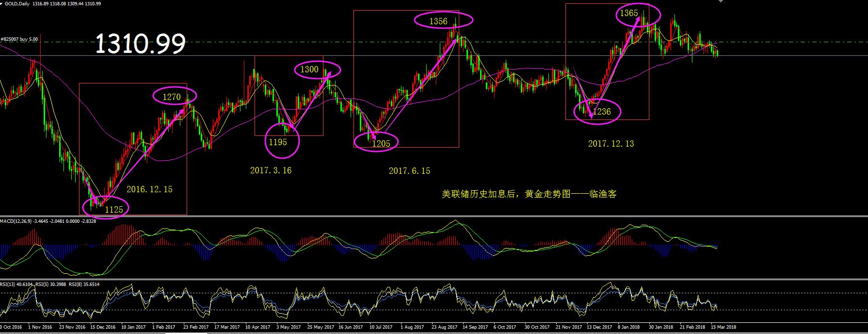Select the 1356 price label
Viewport: 868px width, 334px height.
click(438, 21)
